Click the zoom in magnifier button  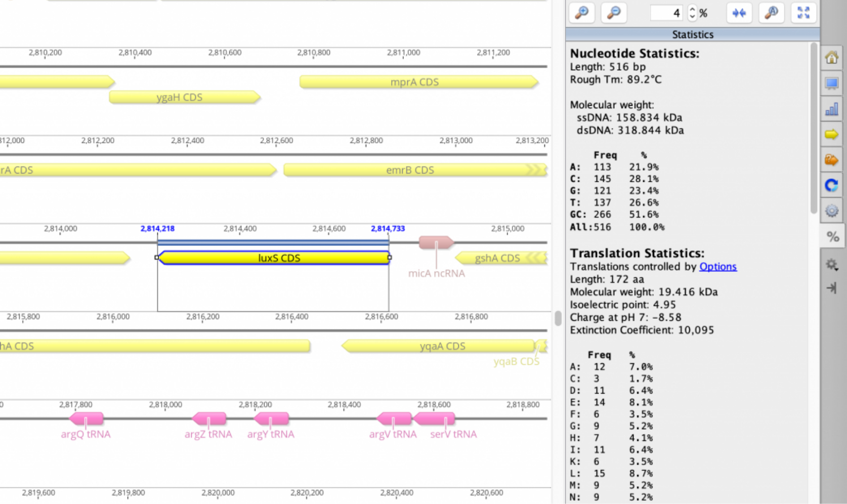point(582,13)
